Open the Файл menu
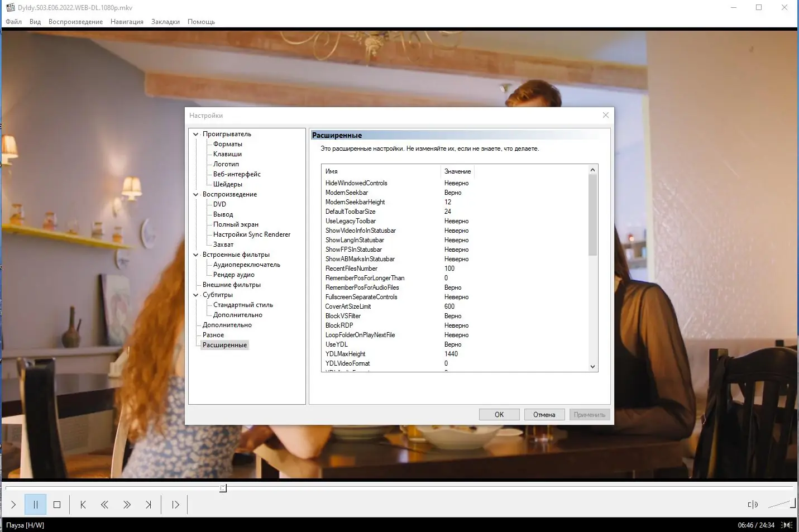Viewport: 799px width, 532px height. (x=14, y=22)
